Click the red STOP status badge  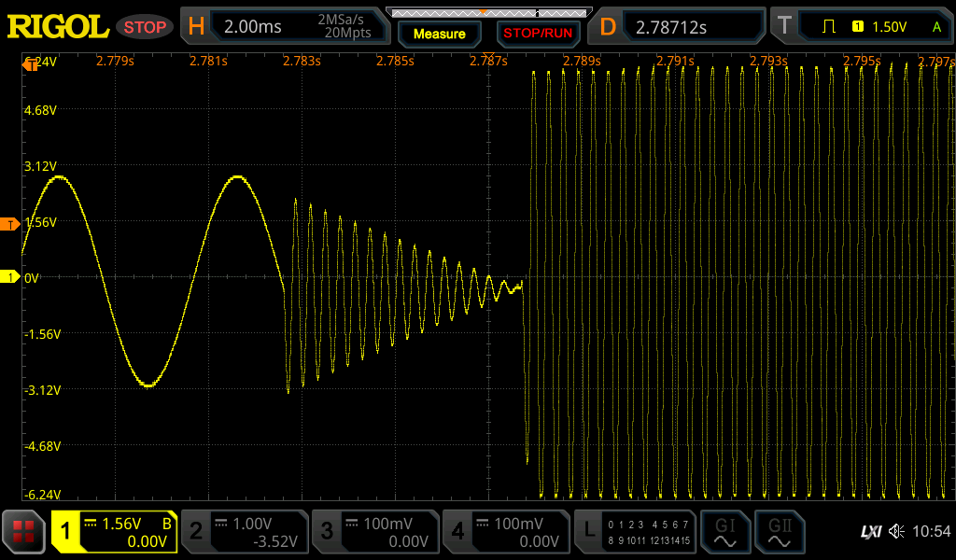145,27
